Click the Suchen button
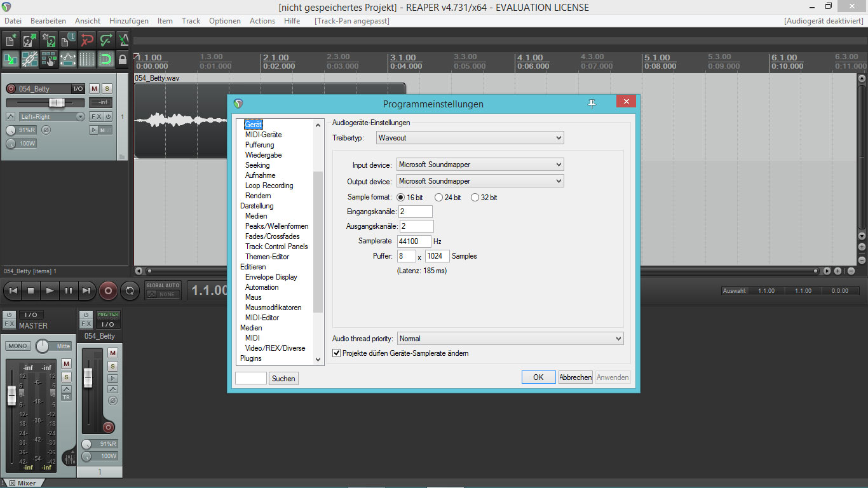This screenshot has height=488, width=868. (x=283, y=378)
